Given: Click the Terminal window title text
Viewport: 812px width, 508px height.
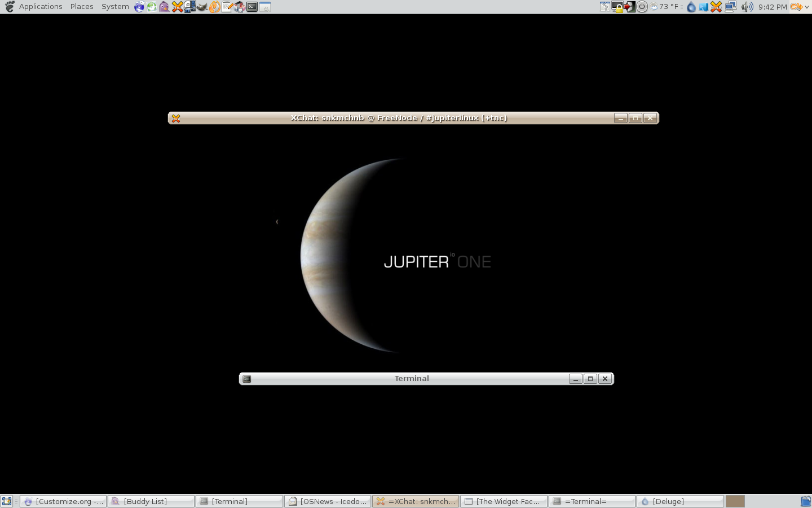Looking at the screenshot, I should 412,379.
